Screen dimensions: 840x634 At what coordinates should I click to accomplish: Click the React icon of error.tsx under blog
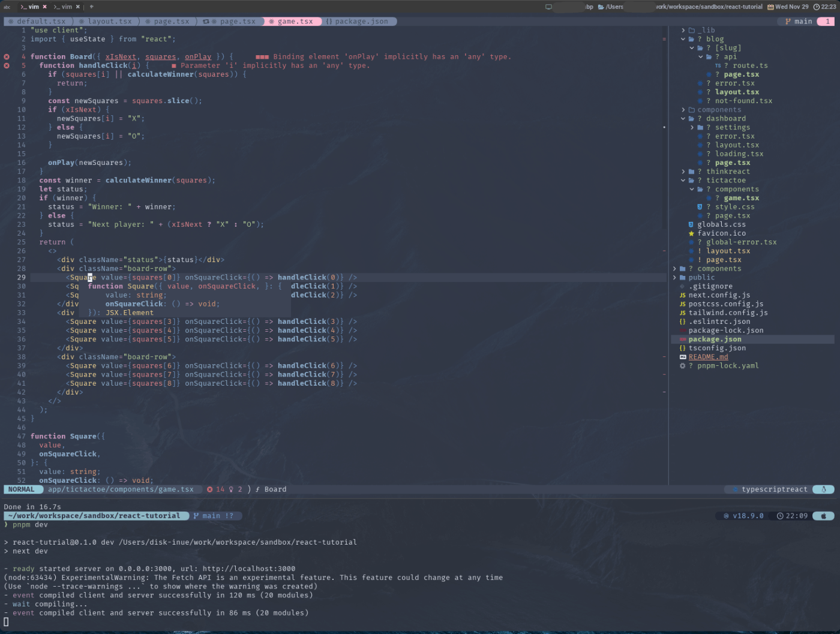(x=700, y=83)
